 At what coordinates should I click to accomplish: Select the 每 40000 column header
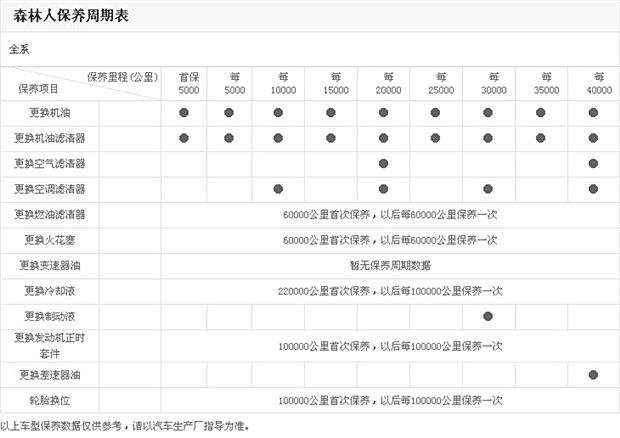599,83
